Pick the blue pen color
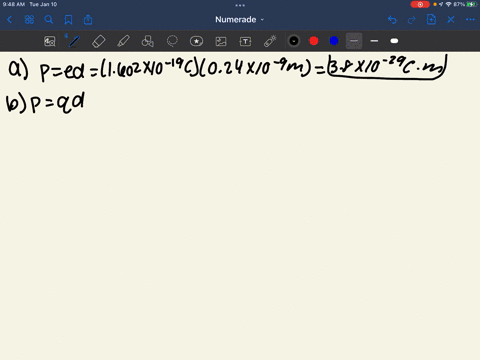The height and width of the screenshot is (360, 480). coord(334,41)
